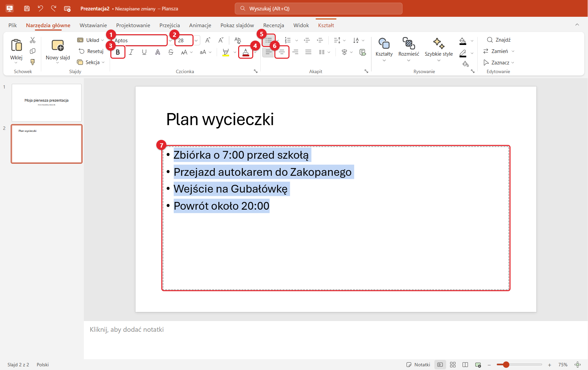Justify the paragraph text
This screenshot has height=370, width=588.
[308, 52]
